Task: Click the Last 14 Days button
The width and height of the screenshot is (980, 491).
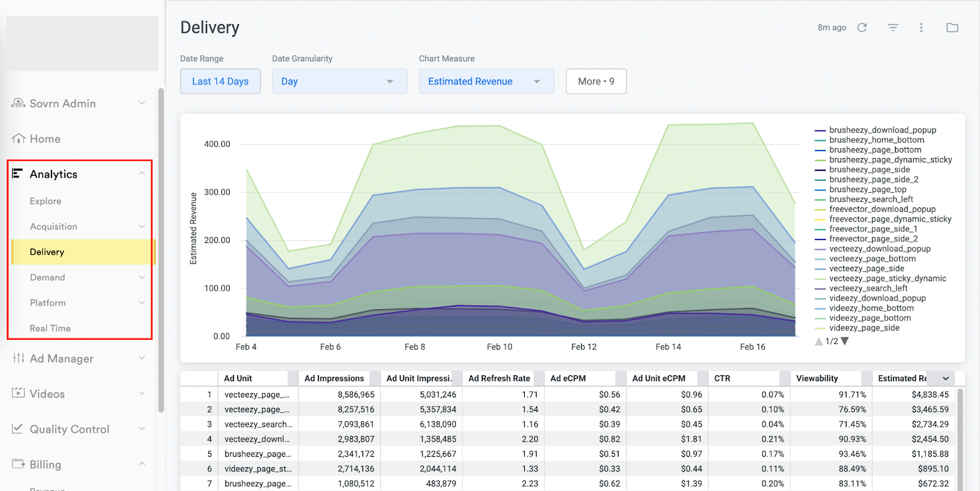Action: (x=220, y=81)
